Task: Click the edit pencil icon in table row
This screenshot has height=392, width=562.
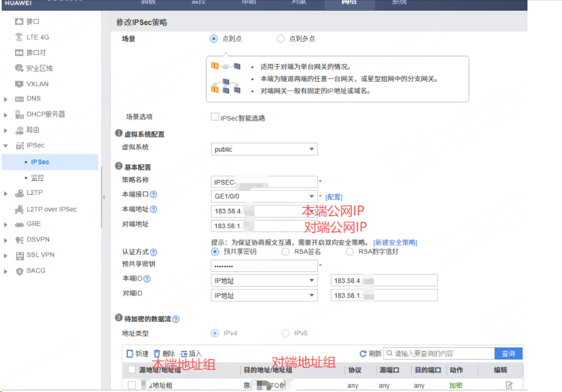Action: [509, 385]
